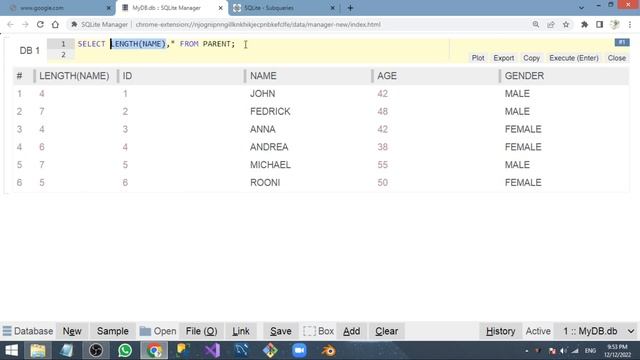Save the database
The image size is (640, 360).
[x=281, y=331]
